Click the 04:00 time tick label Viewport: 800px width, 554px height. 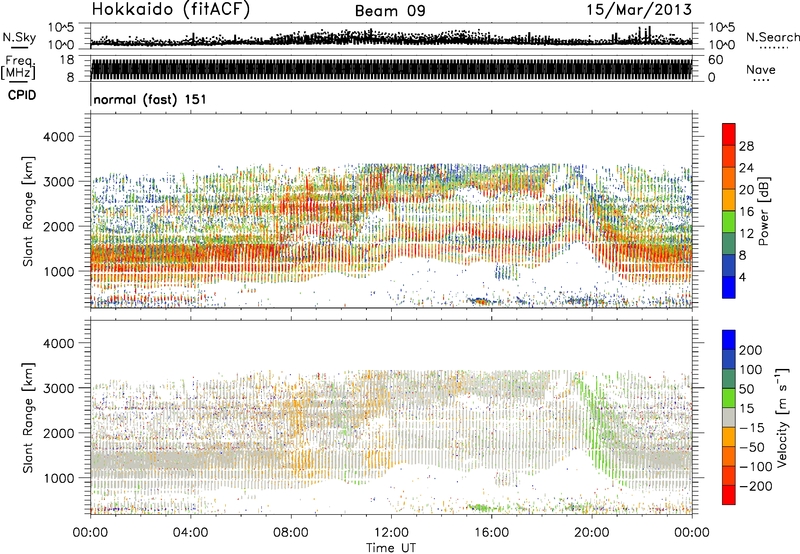(x=190, y=533)
